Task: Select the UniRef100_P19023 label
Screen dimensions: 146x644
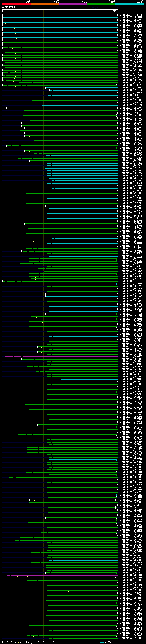Action: [x=131, y=50]
